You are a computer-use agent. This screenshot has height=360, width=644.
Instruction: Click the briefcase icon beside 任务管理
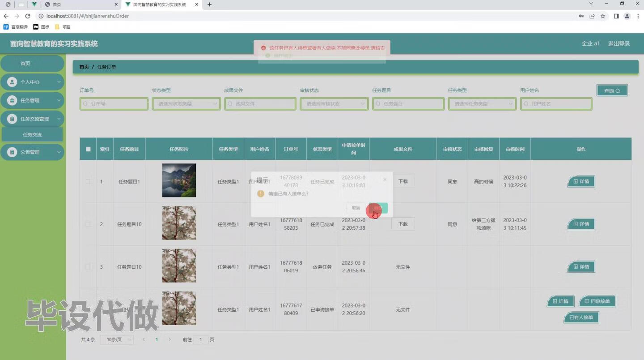pos(13,100)
